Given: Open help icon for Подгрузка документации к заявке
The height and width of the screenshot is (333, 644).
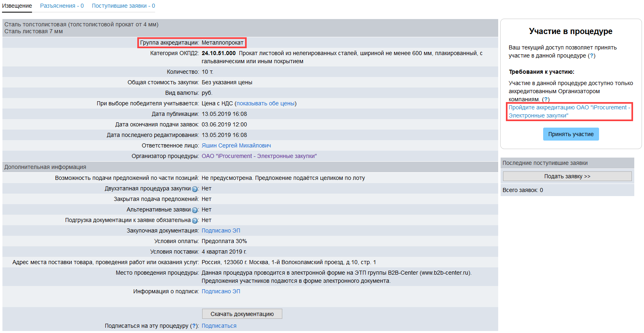Looking at the screenshot, I should (x=195, y=221).
